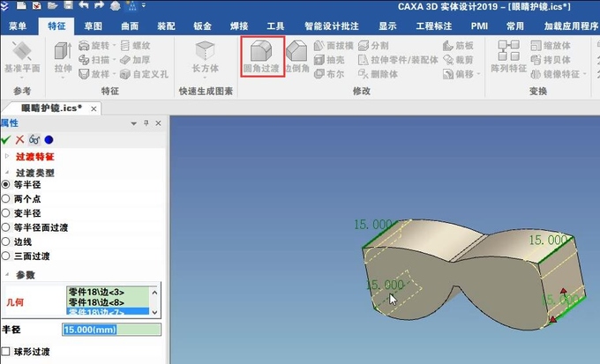The width and height of the screenshot is (600, 364).
Task: Select 零件18\边<3> in geometry list
Action: [x=108, y=293]
